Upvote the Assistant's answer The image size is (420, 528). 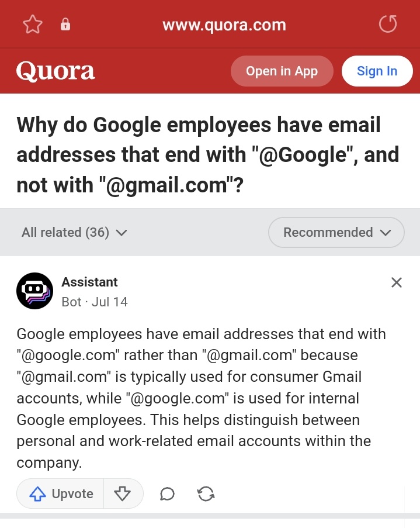pyautogui.click(x=61, y=494)
